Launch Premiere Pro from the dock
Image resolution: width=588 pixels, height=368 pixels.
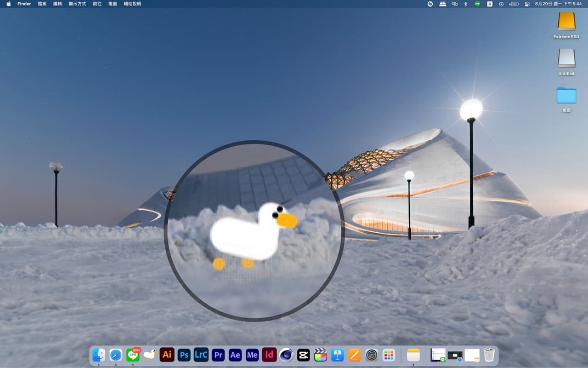tap(218, 355)
